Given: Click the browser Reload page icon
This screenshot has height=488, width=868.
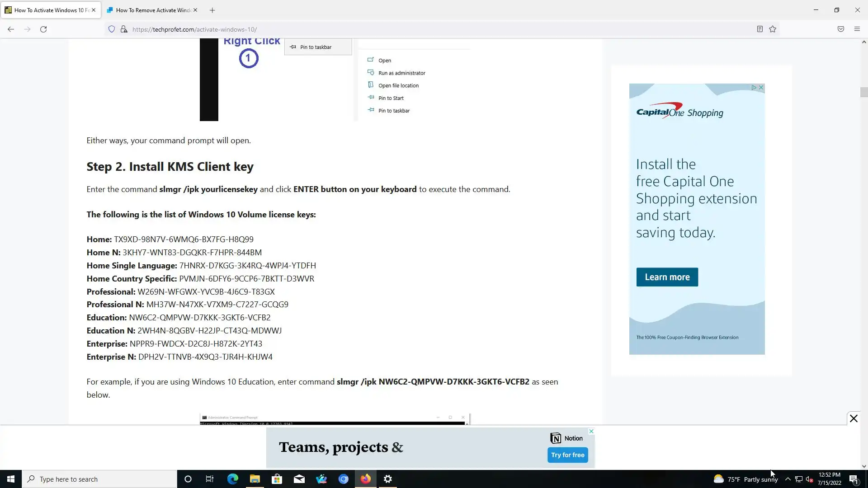Looking at the screenshot, I should pyautogui.click(x=43, y=29).
